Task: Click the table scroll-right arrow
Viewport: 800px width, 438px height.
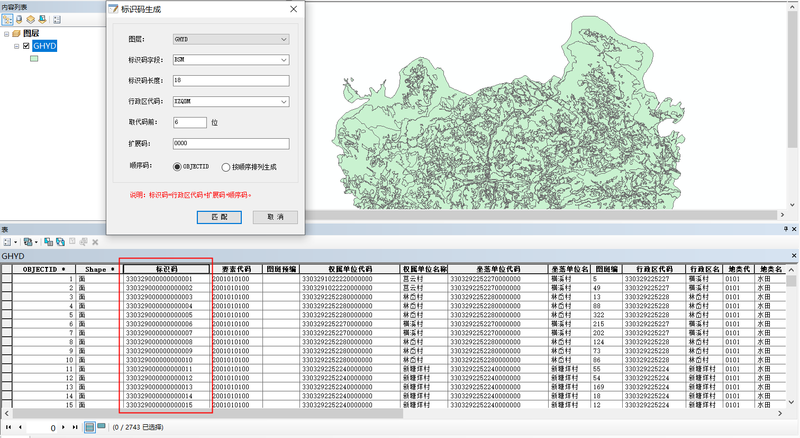Action: pos(780,413)
